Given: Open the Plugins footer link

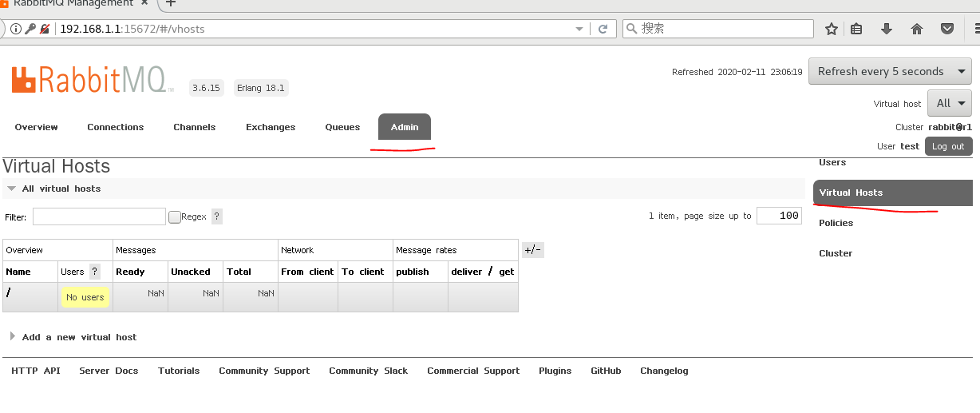Looking at the screenshot, I should 555,371.
